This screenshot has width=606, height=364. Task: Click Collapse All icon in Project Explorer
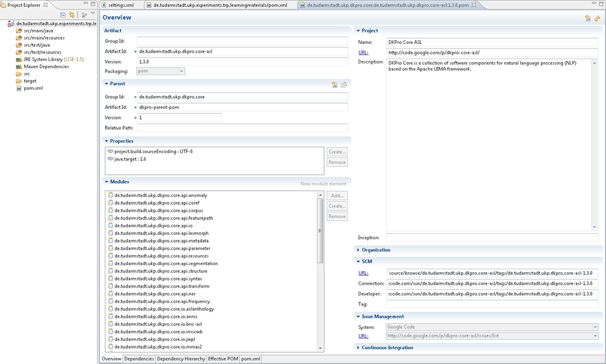63,15
